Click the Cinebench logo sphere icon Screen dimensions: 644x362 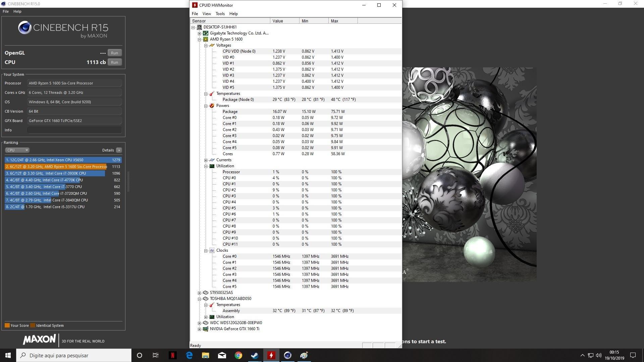[25, 27]
